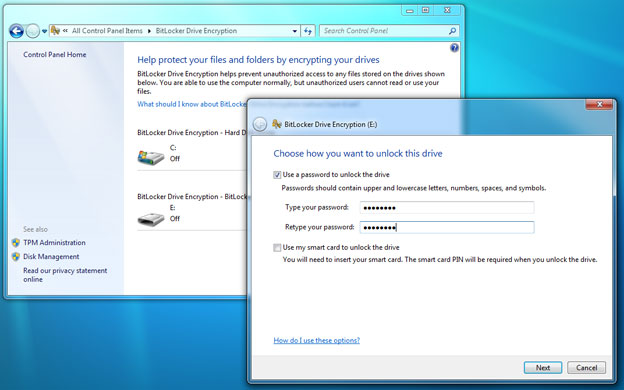The height and width of the screenshot is (390, 624).
Task: Click the Choose how you want to unlock heading
Action: pos(358,154)
